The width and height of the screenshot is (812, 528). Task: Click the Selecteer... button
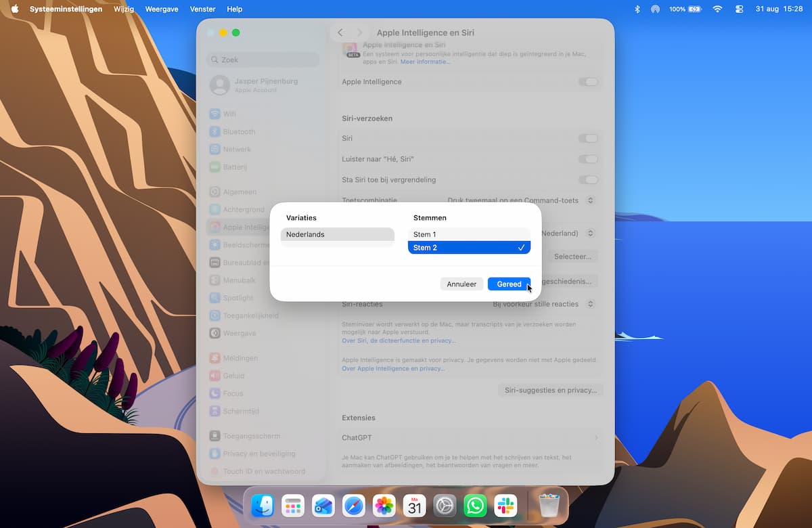pyautogui.click(x=572, y=257)
